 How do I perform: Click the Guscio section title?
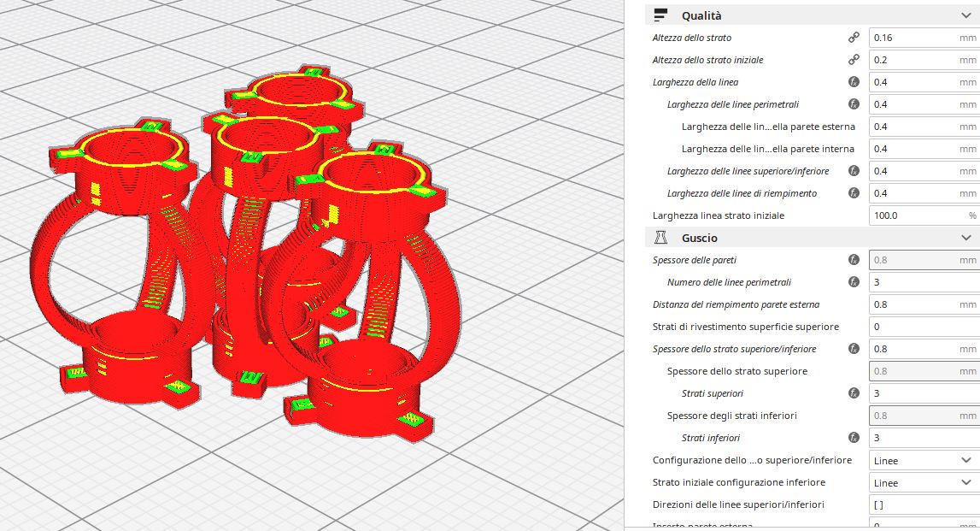point(700,238)
